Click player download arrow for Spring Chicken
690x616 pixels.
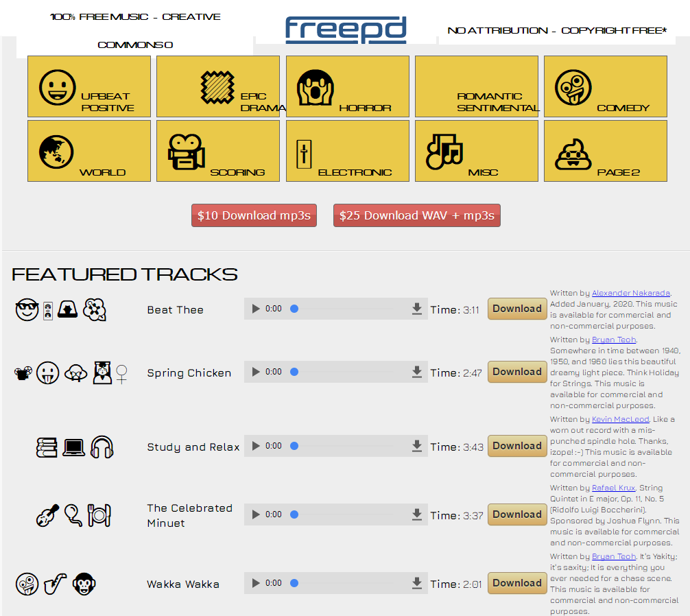tap(417, 372)
